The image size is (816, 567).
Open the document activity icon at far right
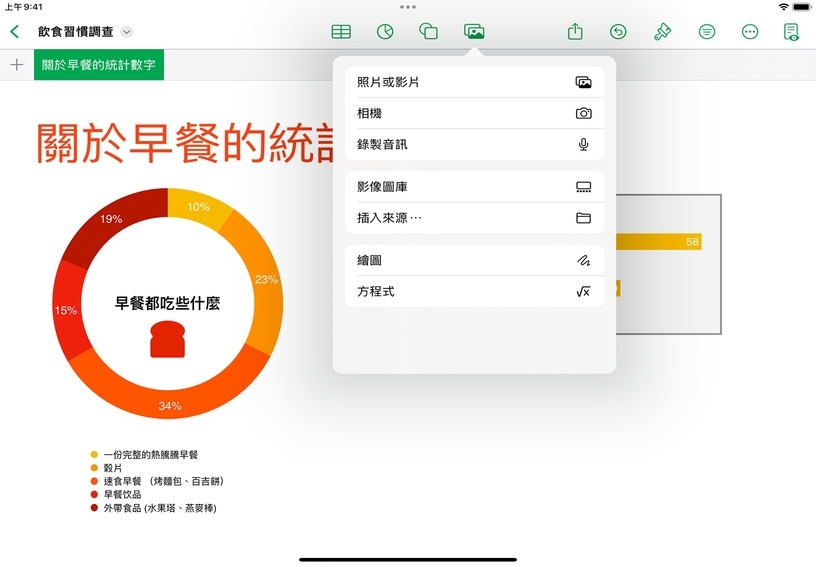(791, 32)
